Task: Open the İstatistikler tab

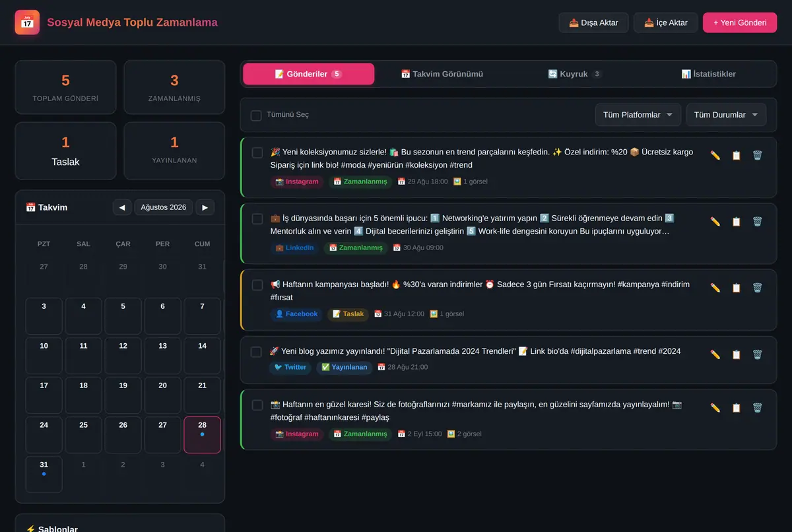Action: 708,74
